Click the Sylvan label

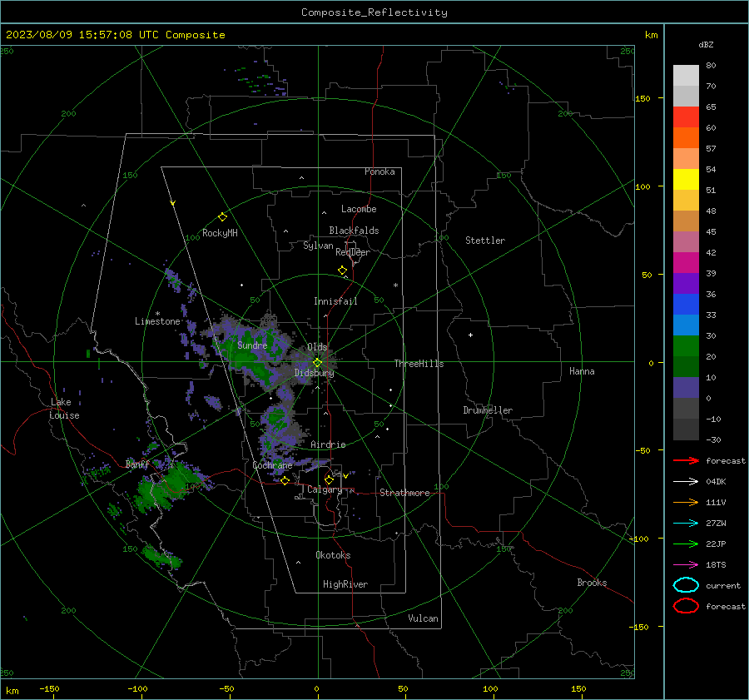318,246
